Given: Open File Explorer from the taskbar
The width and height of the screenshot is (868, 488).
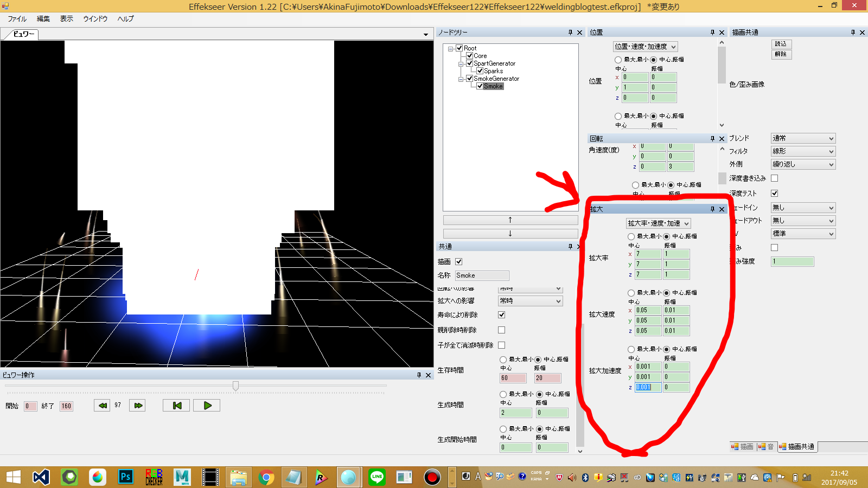Looking at the screenshot, I should [x=238, y=477].
